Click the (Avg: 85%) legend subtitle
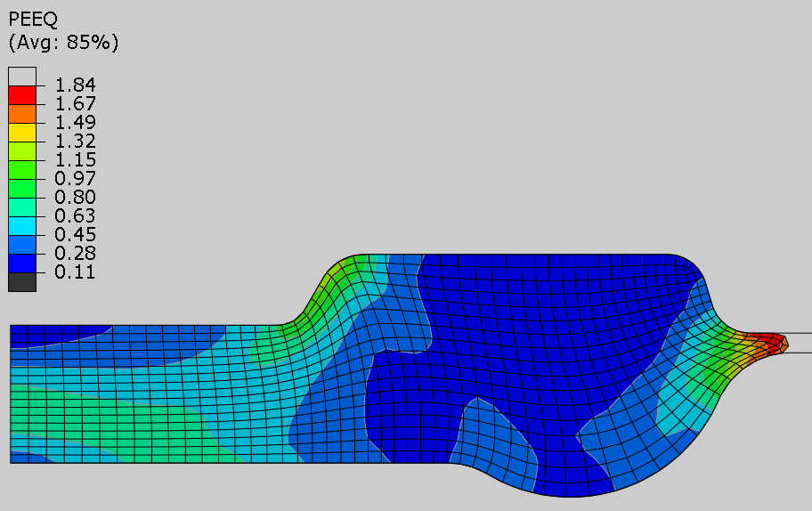Viewport: 812px width, 511px height. [x=63, y=43]
